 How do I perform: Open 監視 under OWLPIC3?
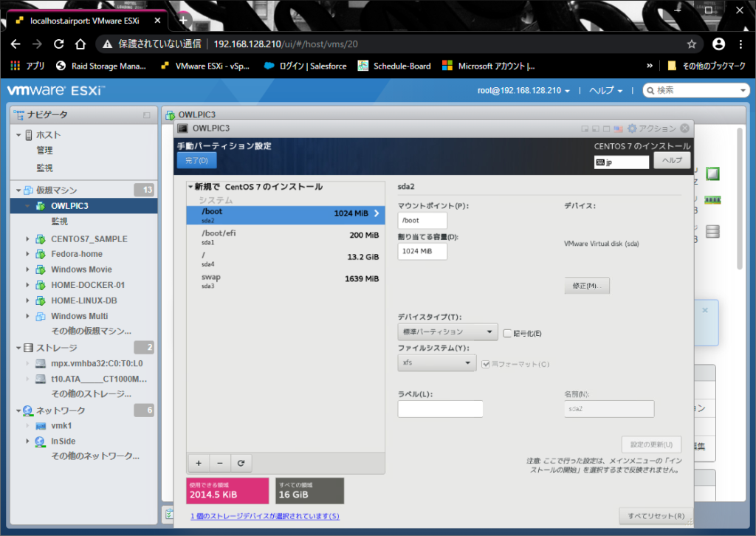tap(60, 221)
